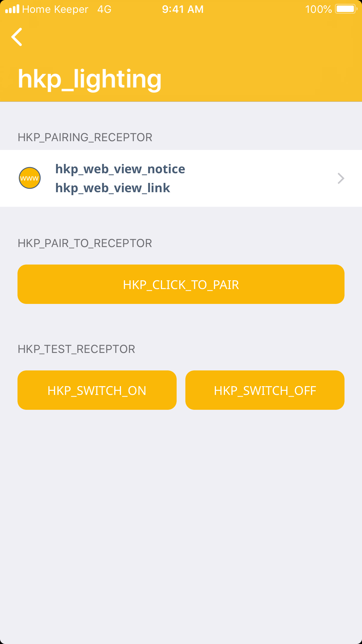Tap the battery icon in status bar
Viewport: 362px width, 644px height.
[346, 9]
